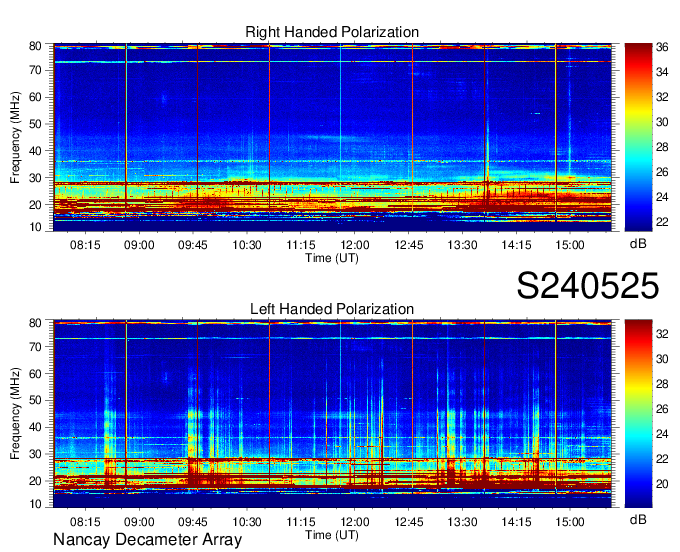The image size is (680, 552).
Task: Click the dB unit label under Left Handed colorbar
Action: pos(638,520)
